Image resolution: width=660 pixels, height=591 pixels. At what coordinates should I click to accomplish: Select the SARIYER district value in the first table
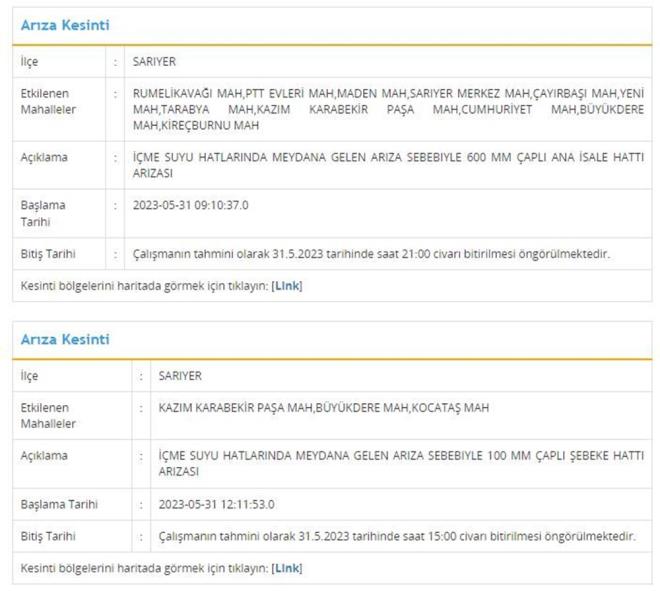pos(154,61)
